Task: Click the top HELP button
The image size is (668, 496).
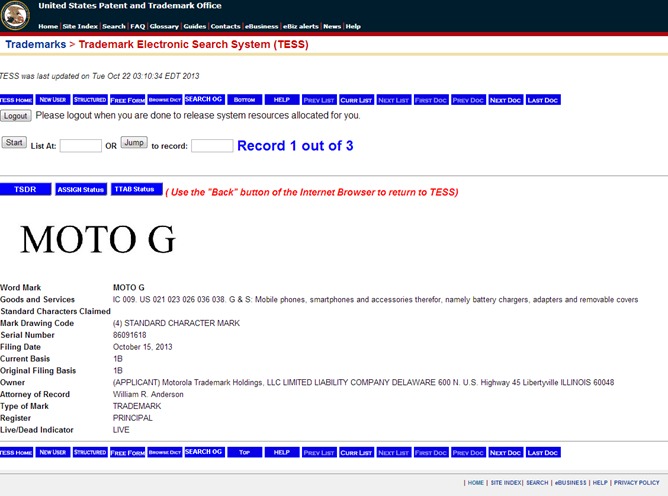Action: [282, 100]
